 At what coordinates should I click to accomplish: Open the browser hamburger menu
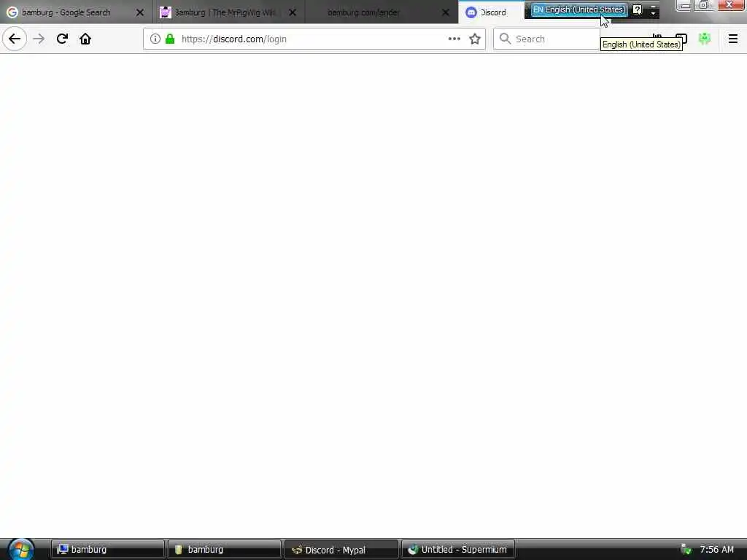[732, 39]
